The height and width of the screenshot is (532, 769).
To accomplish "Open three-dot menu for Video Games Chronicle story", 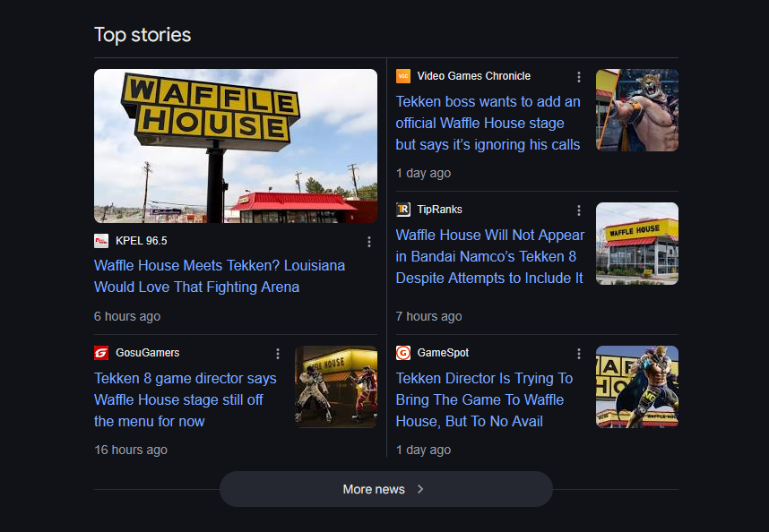I will coord(579,77).
